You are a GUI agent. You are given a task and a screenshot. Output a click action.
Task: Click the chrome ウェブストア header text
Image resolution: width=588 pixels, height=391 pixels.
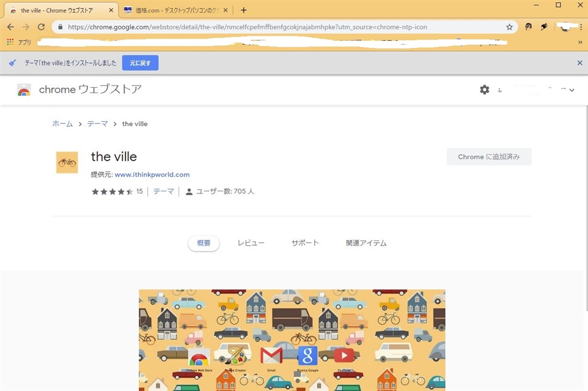[90, 89]
